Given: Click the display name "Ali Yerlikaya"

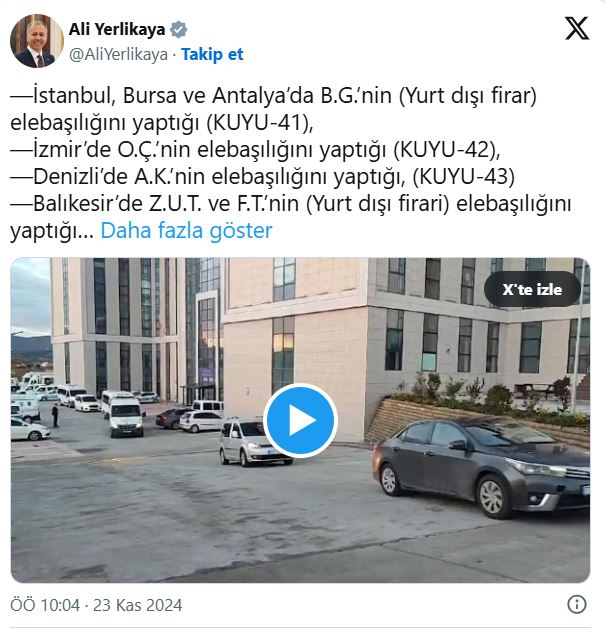Looking at the screenshot, I should click(117, 29).
